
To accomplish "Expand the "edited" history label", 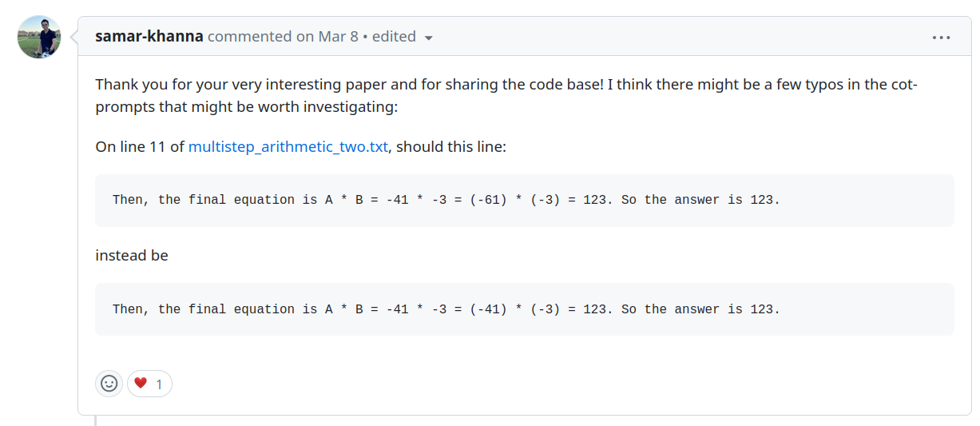I will click(x=394, y=37).
